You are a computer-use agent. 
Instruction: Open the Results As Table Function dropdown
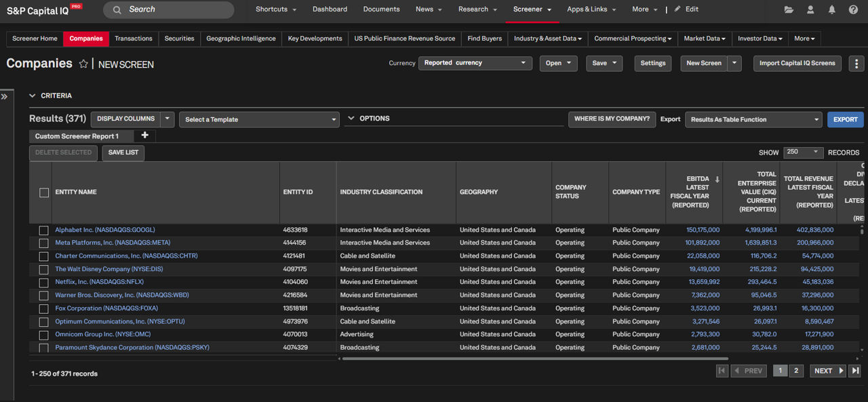pos(753,119)
